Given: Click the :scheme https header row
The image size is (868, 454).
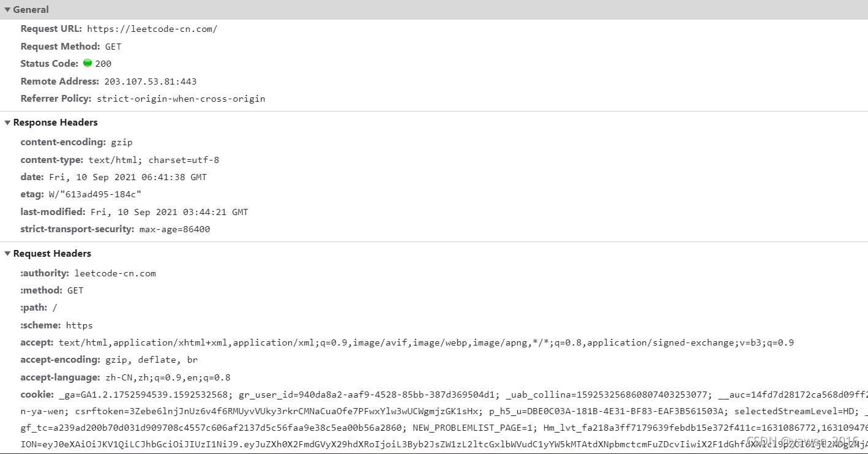Looking at the screenshot, I should [57, 325].
